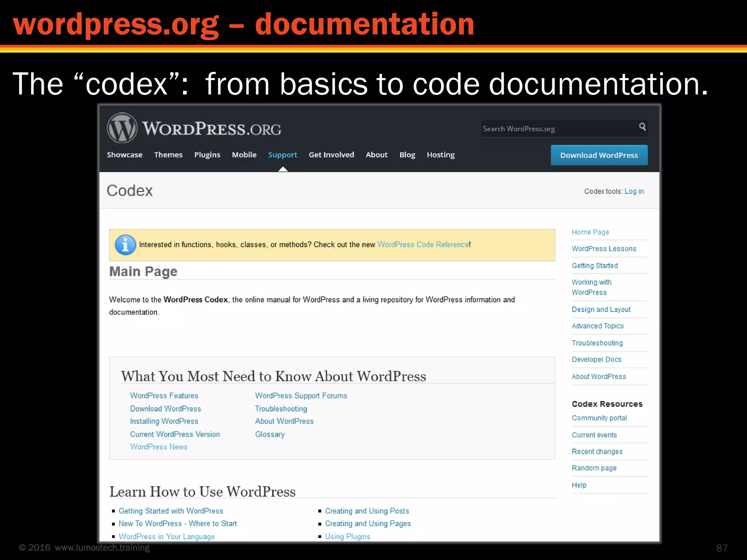Open the Download WordPress text link
Image resolution: width=747 pixels, height=560 pixels.
tap(166, 409)
